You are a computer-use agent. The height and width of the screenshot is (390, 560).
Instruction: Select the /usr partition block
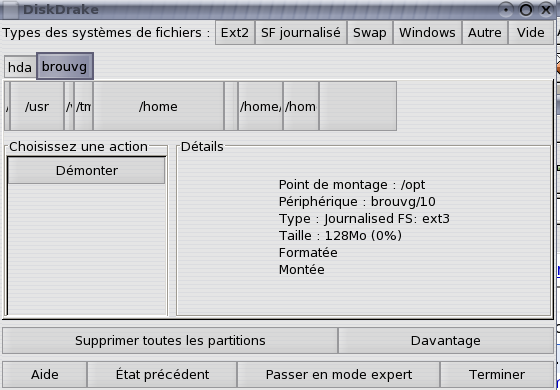click(x=37, y=106)
